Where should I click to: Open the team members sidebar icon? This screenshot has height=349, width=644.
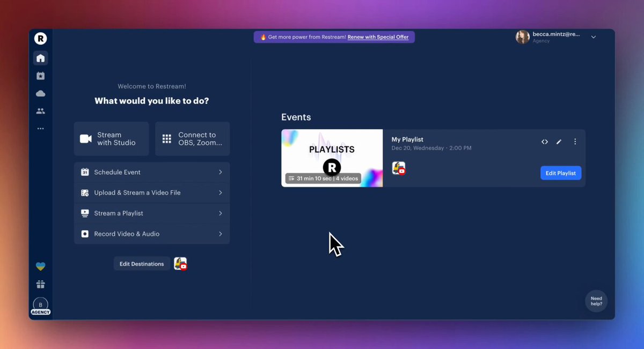point(40,111)
